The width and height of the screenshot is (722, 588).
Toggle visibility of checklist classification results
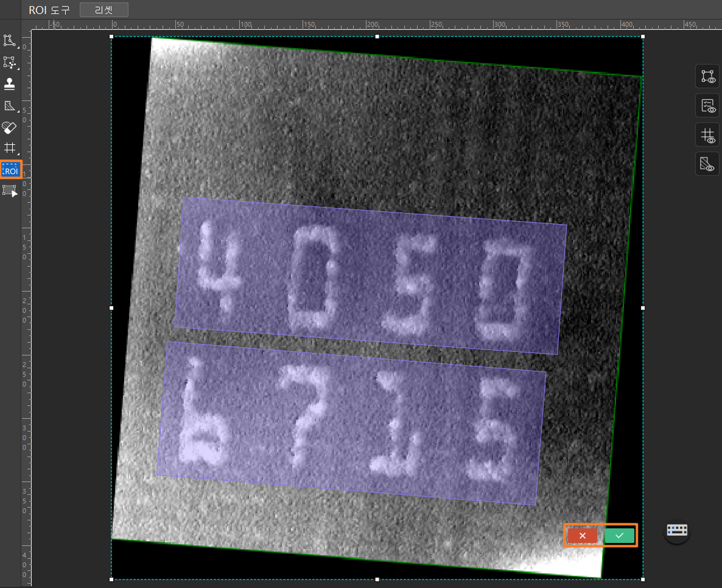[x=707, y=106]
